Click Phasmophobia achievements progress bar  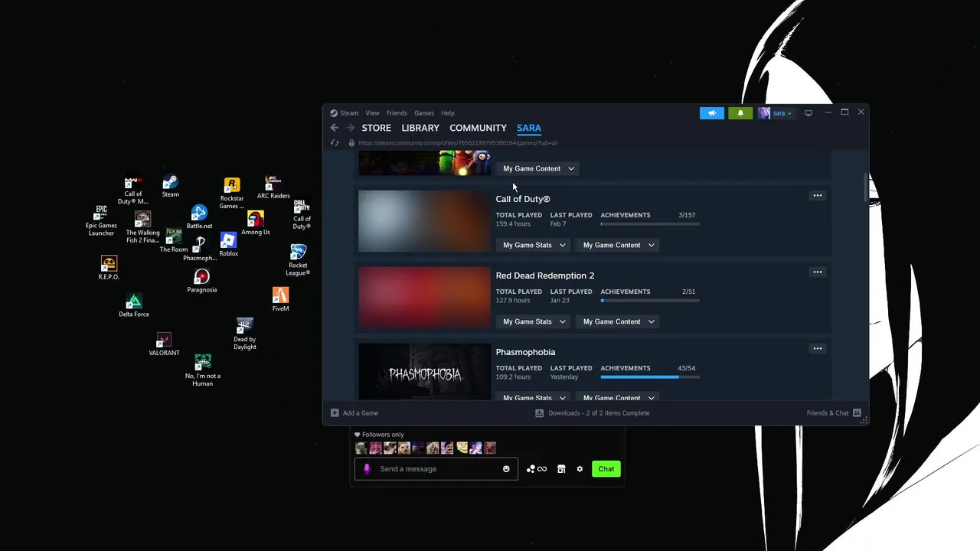click(x=650, y=377)
